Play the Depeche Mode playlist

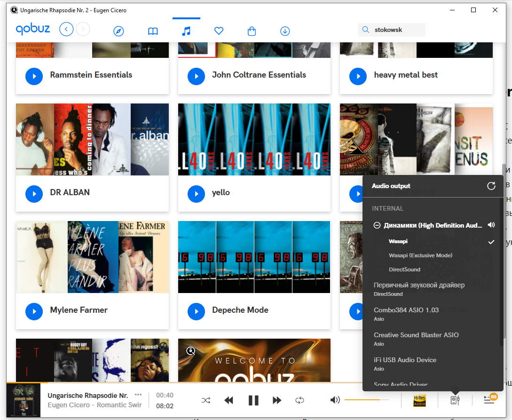point(196,311)
